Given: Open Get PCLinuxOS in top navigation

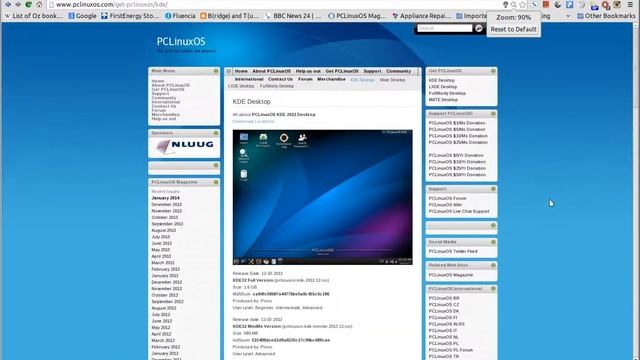Looking at the screenshot, I should coord(342,71).
